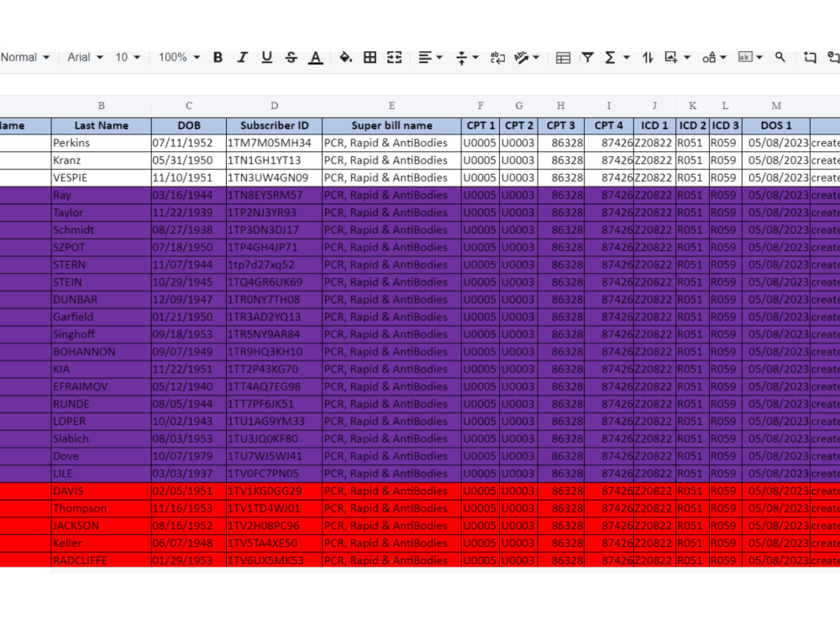Select the 'Thompson' last name cell
This screenshot has width=840, height=630.
point(102,508)
